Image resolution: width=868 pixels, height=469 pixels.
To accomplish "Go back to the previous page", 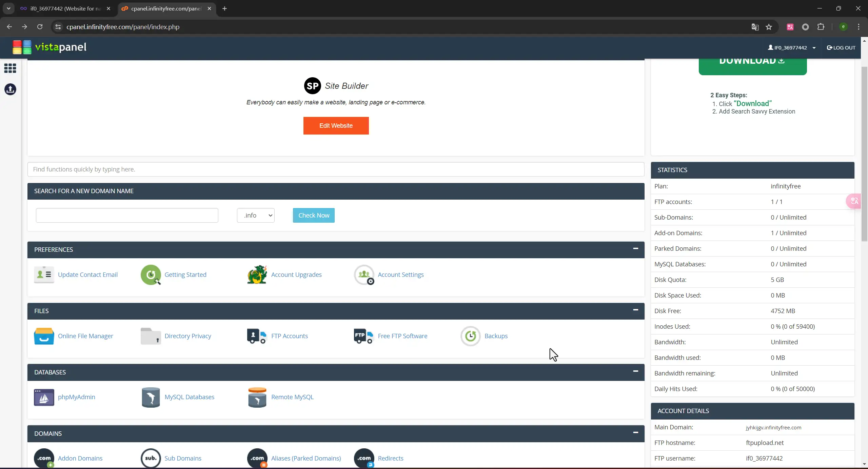I will [x=9, y=27].
